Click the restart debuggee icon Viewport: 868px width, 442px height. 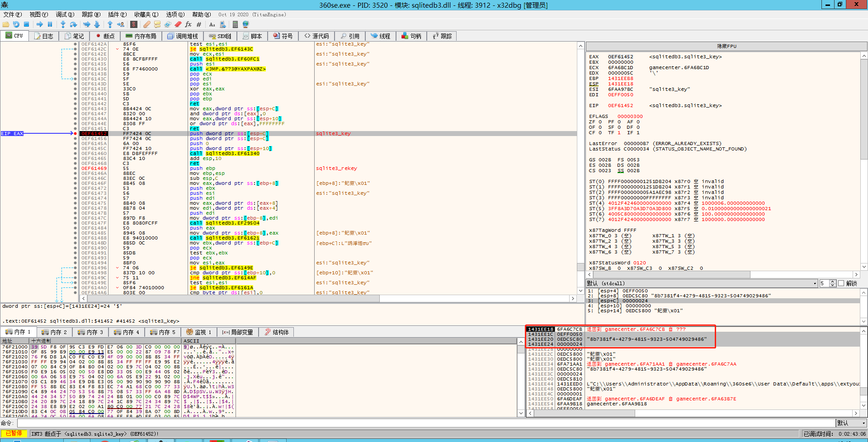click(x=16, y=24)
